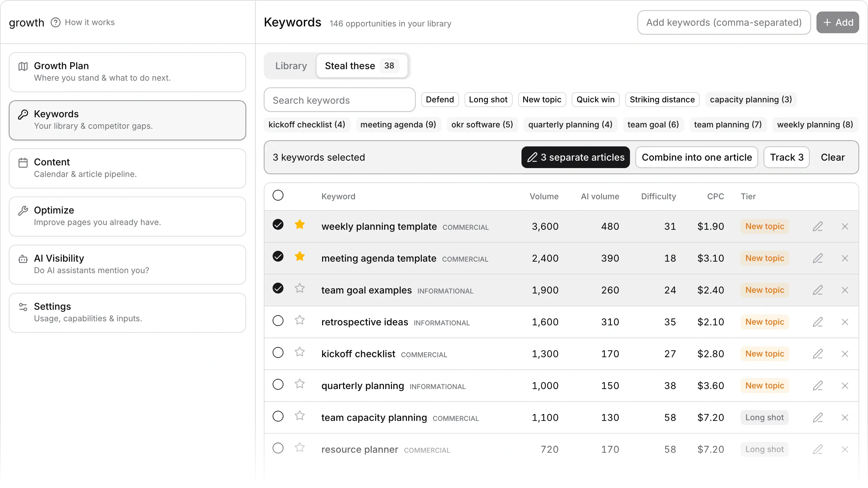
Task: Click the pencil icon for meeting agenda template
Action: coord(818,258)
